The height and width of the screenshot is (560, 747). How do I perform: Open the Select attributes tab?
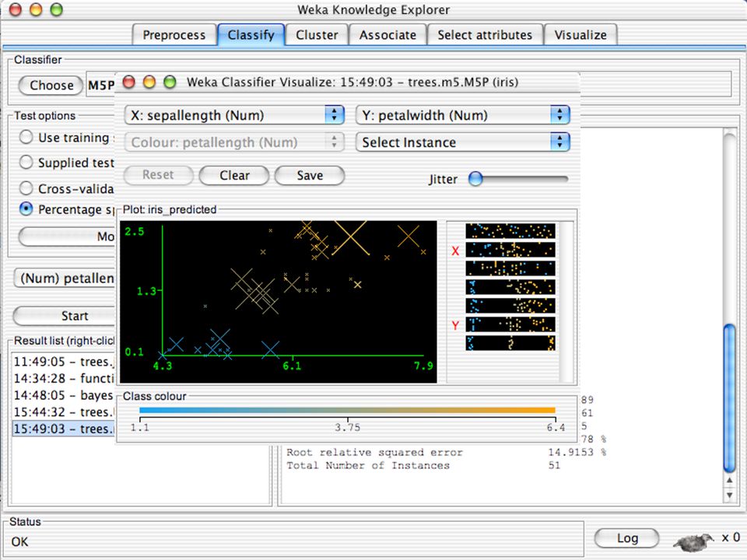tap(485, 35)
